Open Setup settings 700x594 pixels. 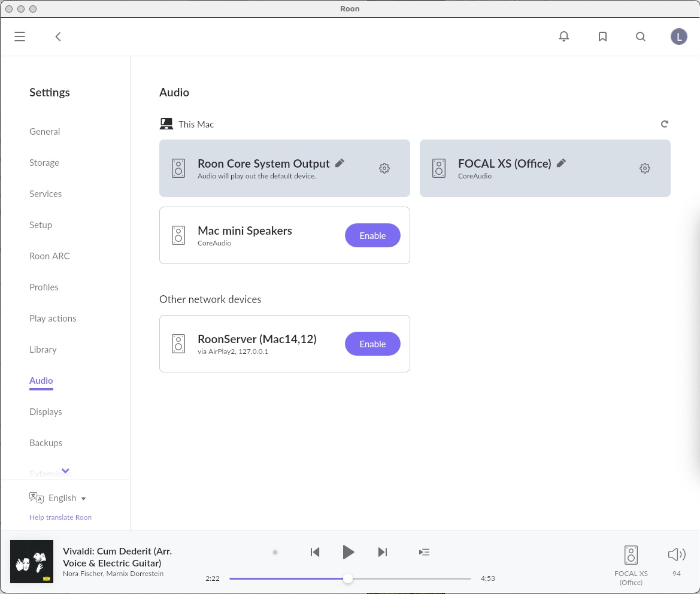click(41, 225)
